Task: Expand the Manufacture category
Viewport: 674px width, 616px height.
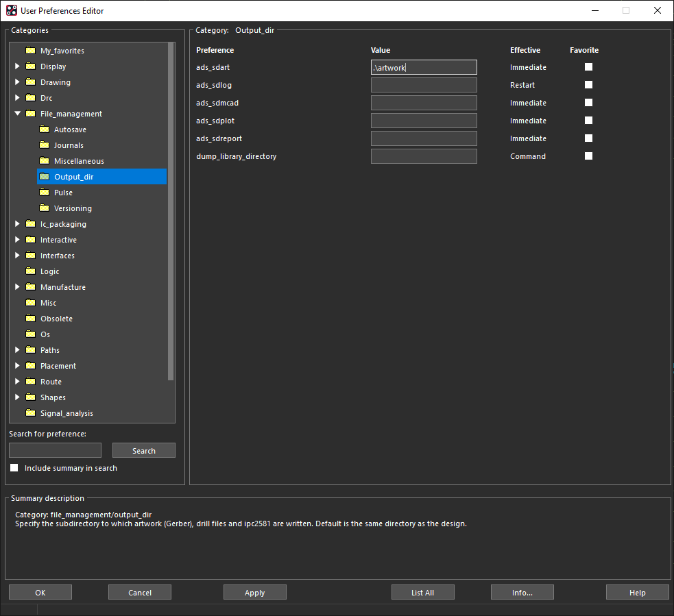Action: tap(17, 286)
